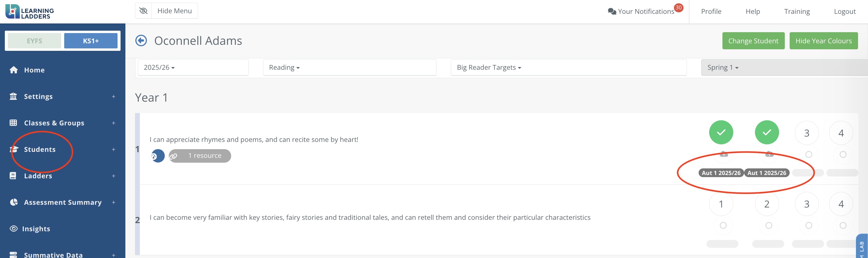Switch to the EYFS tab
Image resolution: width=868 pixels, height=258 pixels.
(34, 41)
